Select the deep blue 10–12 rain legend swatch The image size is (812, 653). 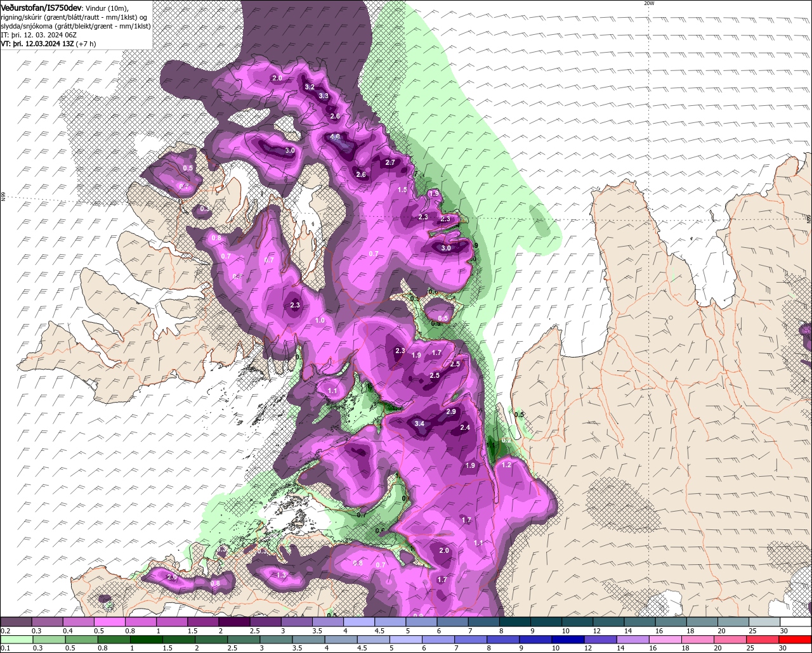coord(568,640)
